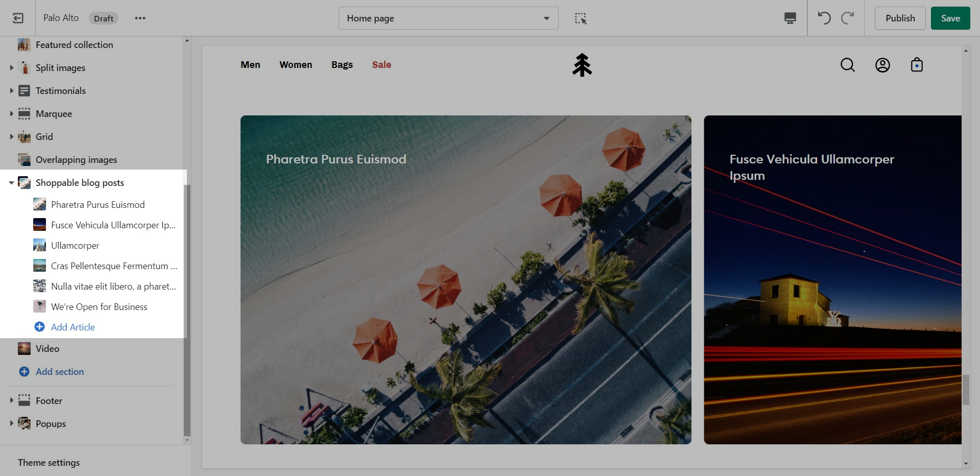The width and height of the screenshot is (980, 476).
Task: Switch the desktop preview device icon
Action: [790, 18]
